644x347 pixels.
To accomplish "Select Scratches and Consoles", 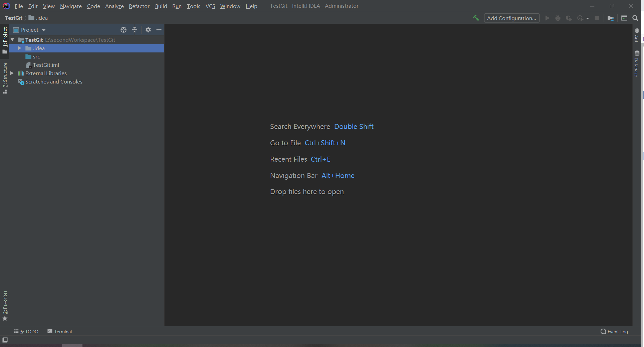I will click(x=50, y=81).
